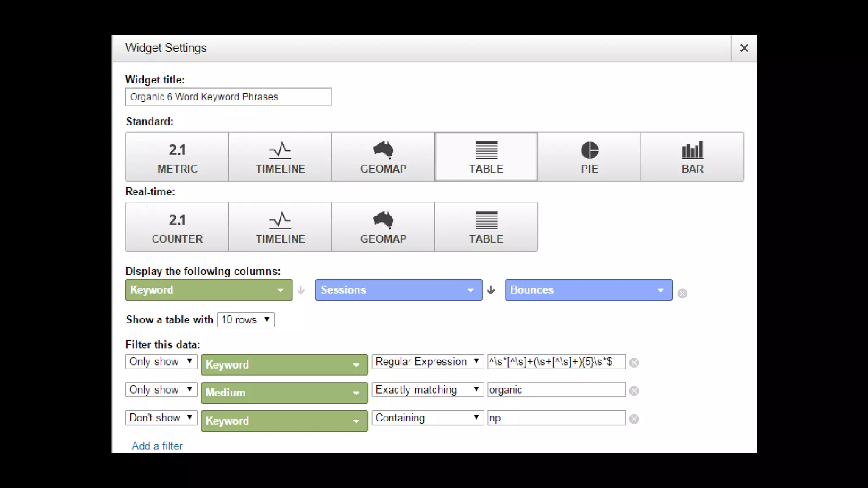Choose the Bar chart widget type
This screenshot has width=868, height=488.
[x=692, y=157]
